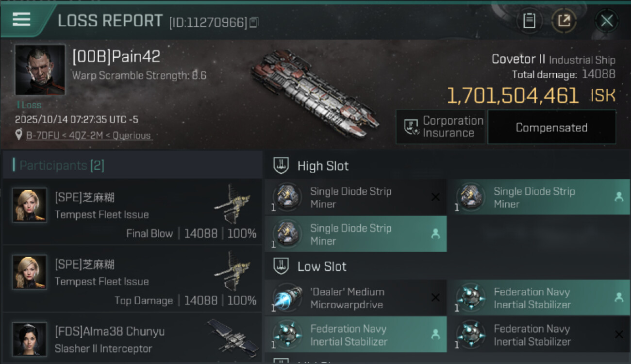This screenshot has width=631, height=364.
Task: View the Final Blow participant portrait
Action: [x=30, y=205]
